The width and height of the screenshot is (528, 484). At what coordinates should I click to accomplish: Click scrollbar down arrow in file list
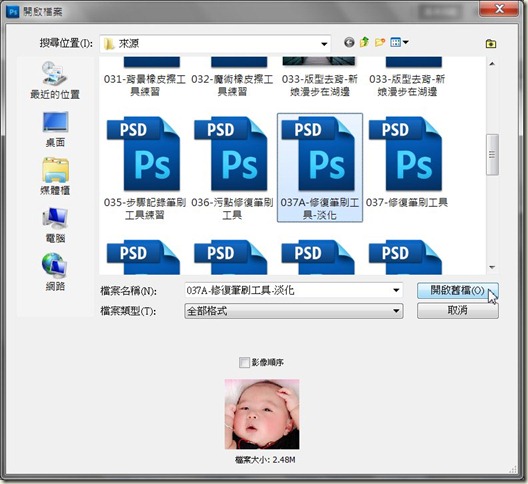492,267
